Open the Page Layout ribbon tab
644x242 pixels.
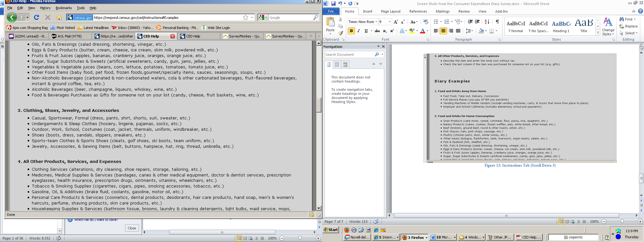tap(391, 11)
